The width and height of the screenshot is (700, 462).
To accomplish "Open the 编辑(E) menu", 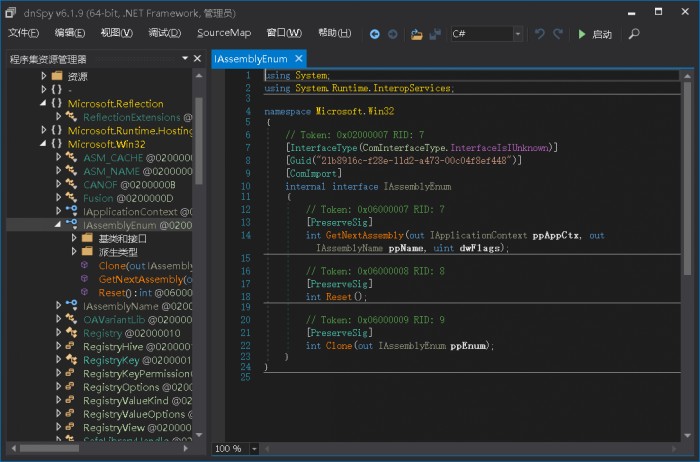I will [70, 33].
